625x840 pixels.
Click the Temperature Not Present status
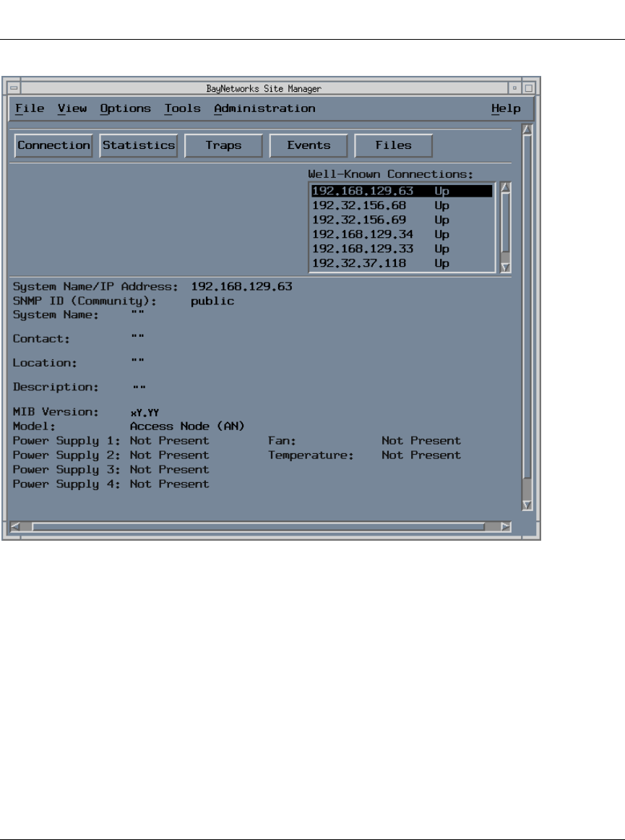[x=421, y=455]
